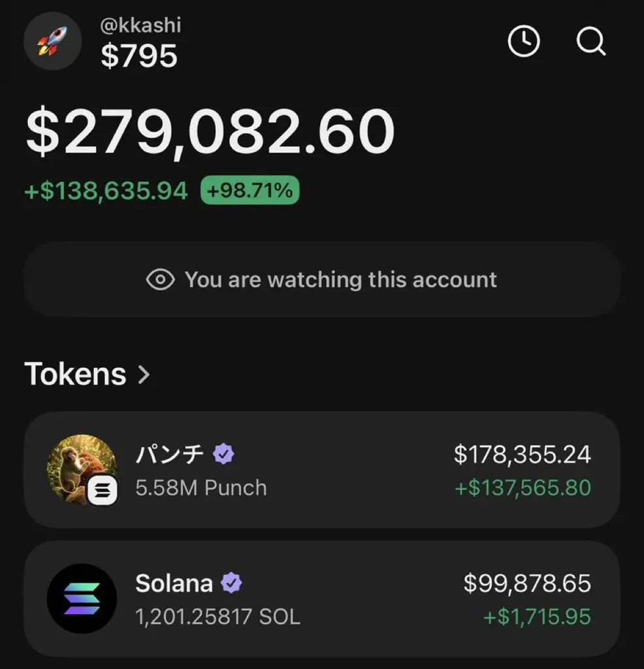Select the You are watching this account banner

322,280
